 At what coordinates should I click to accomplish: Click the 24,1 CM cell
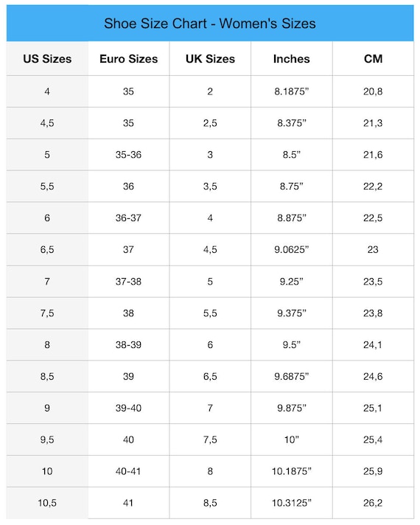[x=373, y=344]
